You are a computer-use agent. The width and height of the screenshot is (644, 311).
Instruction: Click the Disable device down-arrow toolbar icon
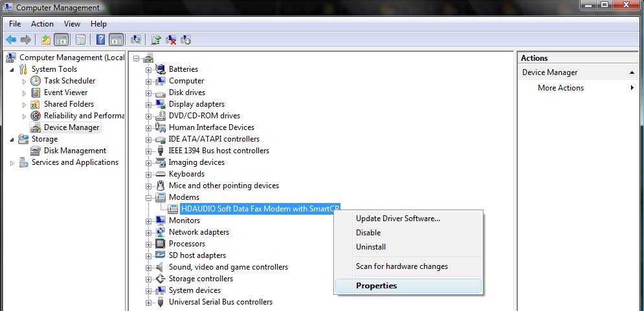pos(186,40)
